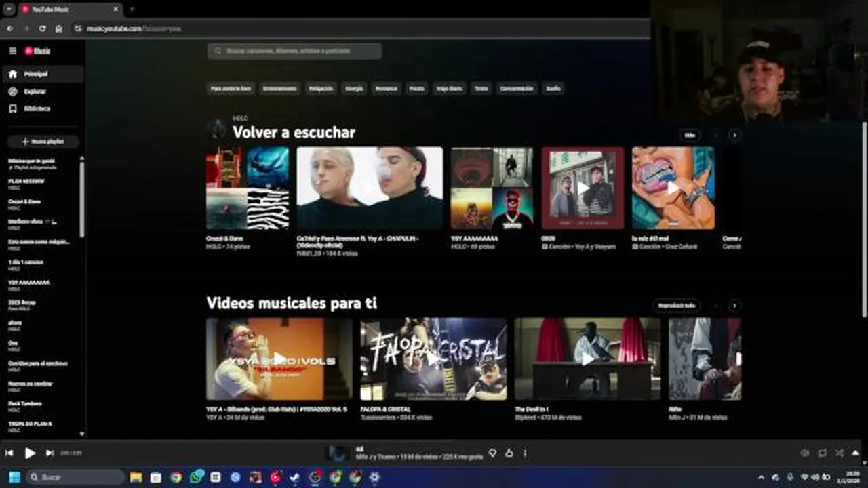The width and height of the screenshot is (868, 488).
Task: Click the search magnifier icon
Action: coord(218,51)
